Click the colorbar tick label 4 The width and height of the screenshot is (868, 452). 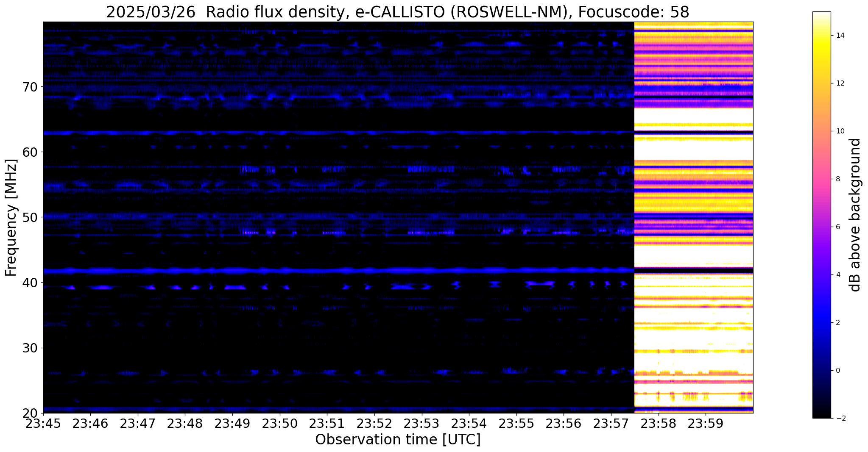[x=838, y=275]
